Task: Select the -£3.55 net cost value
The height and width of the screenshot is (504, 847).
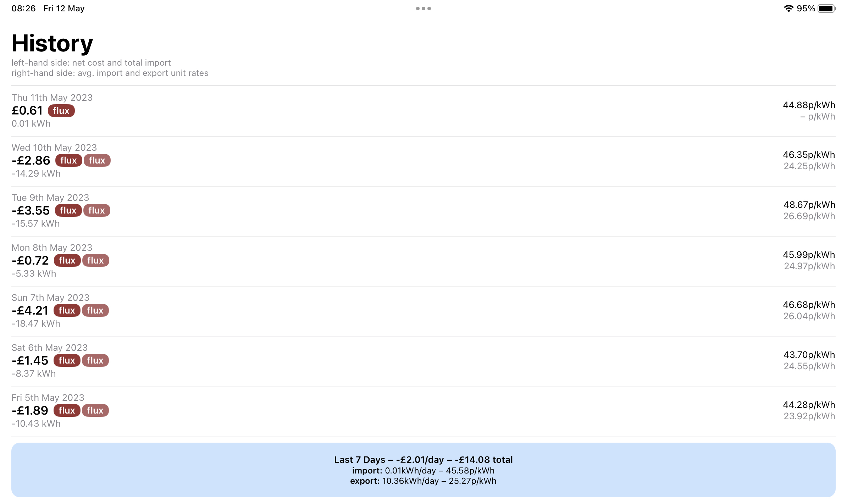Action: click(x=31, y=210)
